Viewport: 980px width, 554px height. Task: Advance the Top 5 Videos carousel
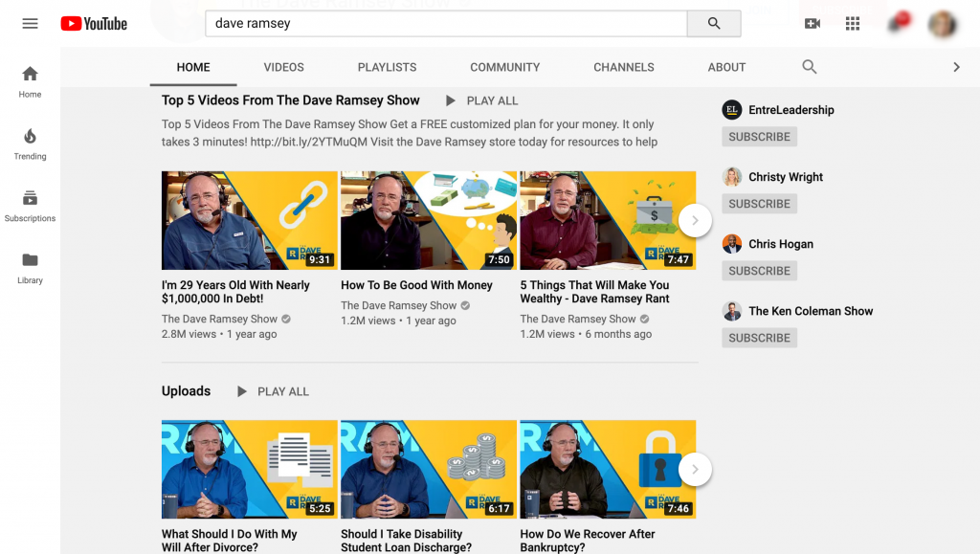[x=695, y=220]
